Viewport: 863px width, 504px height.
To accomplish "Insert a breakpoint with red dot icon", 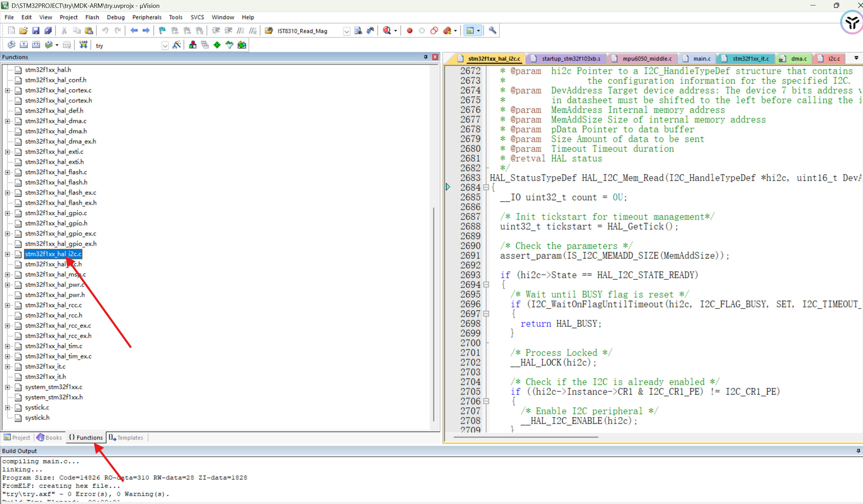I will (409, 30).
